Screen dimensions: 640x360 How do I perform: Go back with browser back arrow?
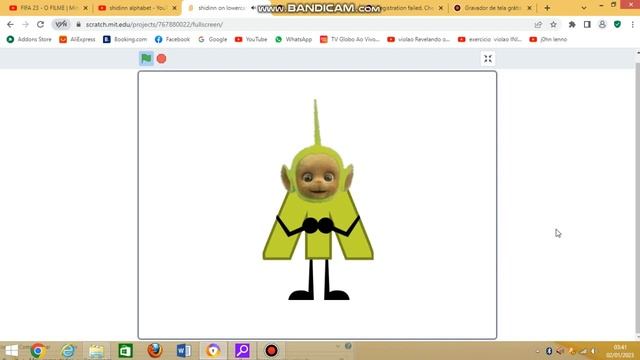pos(10,24)
